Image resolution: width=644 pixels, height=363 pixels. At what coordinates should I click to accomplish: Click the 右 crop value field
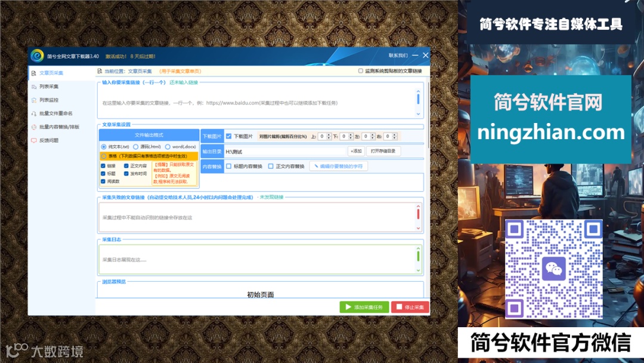[x=388, y=137]
